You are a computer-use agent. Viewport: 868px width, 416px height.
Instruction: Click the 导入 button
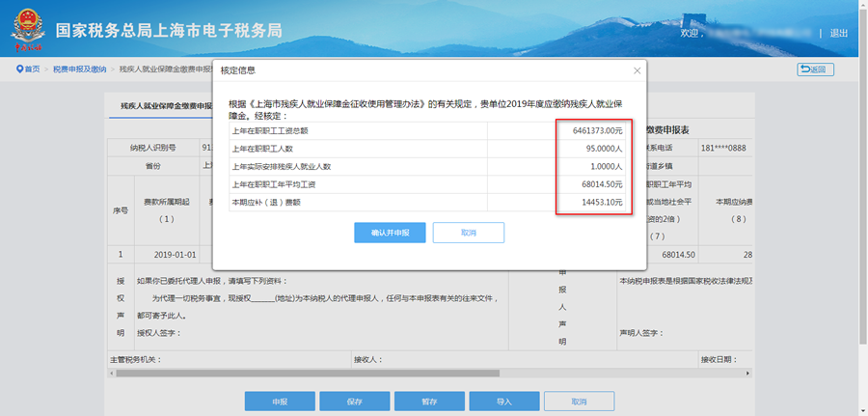503,401
